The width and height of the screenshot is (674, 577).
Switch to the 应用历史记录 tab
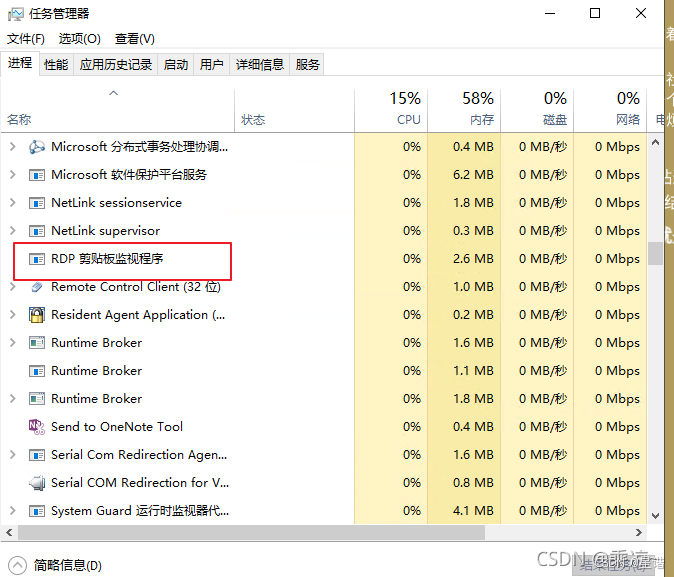click(116, 64)
